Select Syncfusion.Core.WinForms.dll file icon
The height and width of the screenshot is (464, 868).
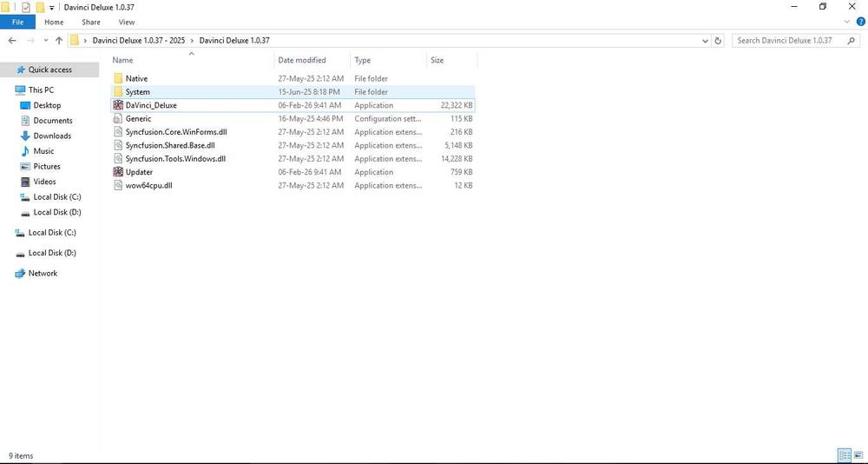(117, 132)
